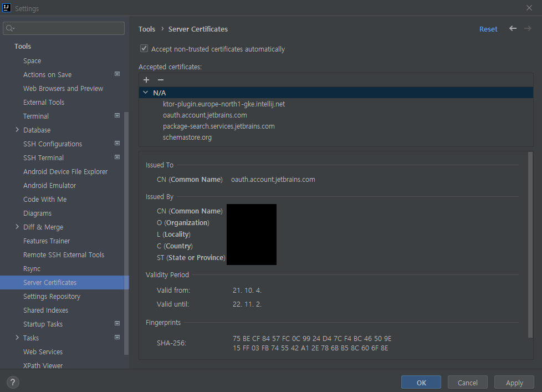Screen dimensions: 542x392
Task: Click the Apply button
Action: click(514, 383)
